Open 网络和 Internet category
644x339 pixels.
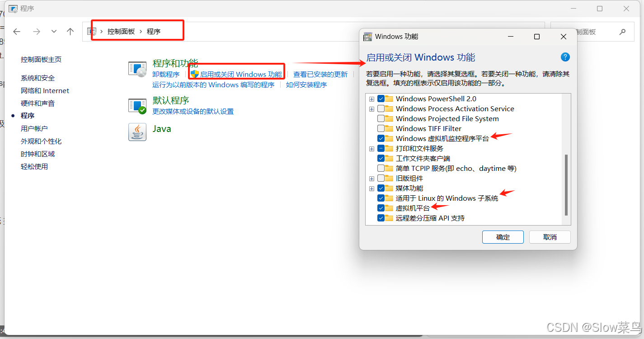point(45,90)
